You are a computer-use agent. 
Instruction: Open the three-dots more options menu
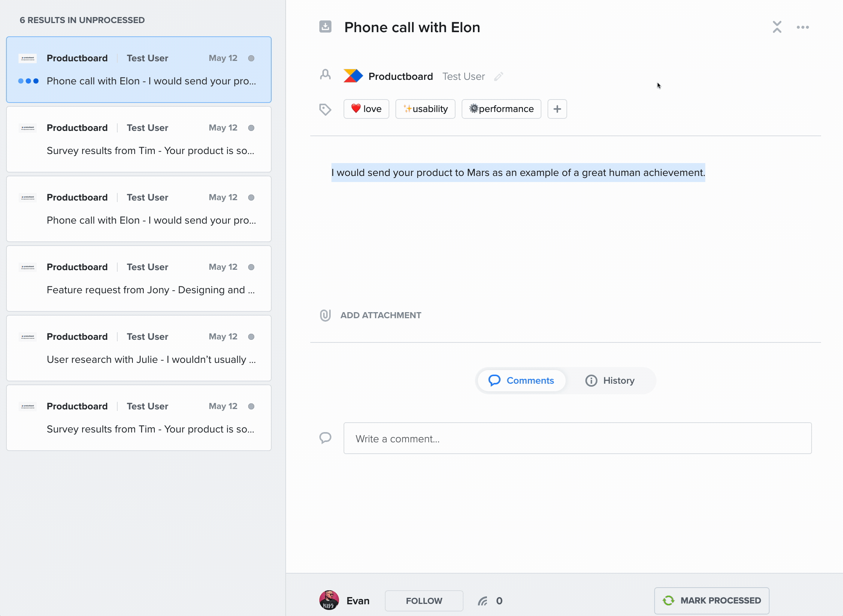(x=803, y=27)
